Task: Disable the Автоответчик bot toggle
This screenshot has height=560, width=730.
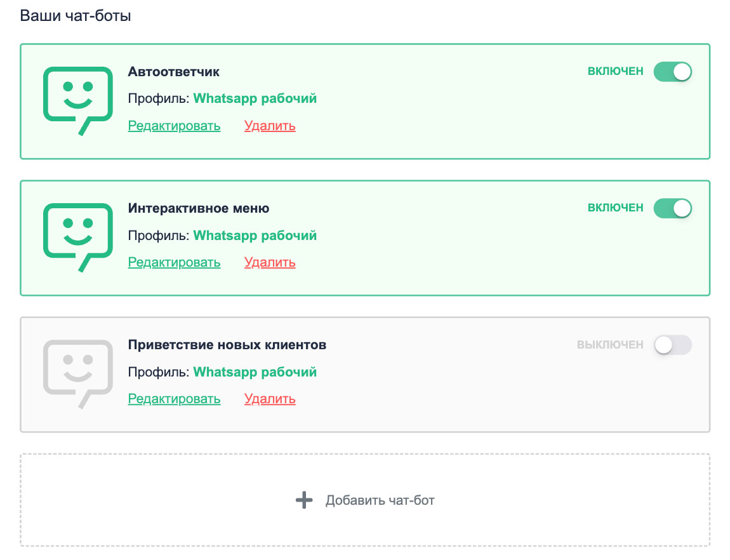Action: 672,72
